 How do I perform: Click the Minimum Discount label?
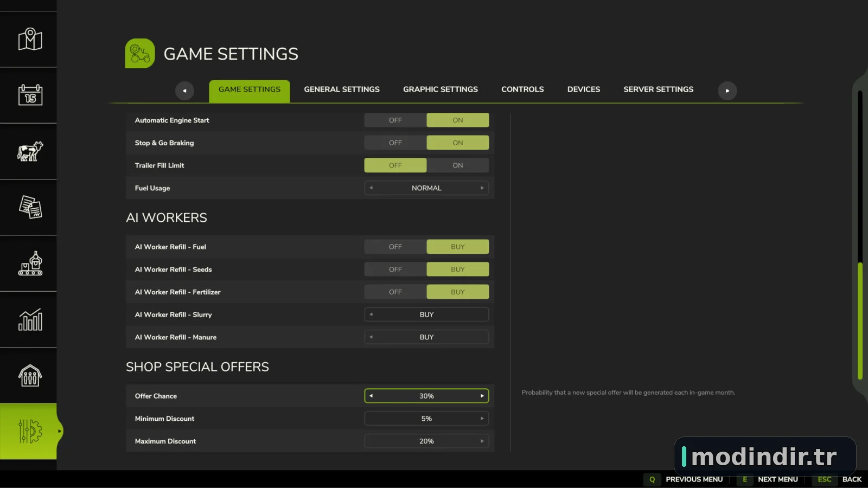(164, 419)
